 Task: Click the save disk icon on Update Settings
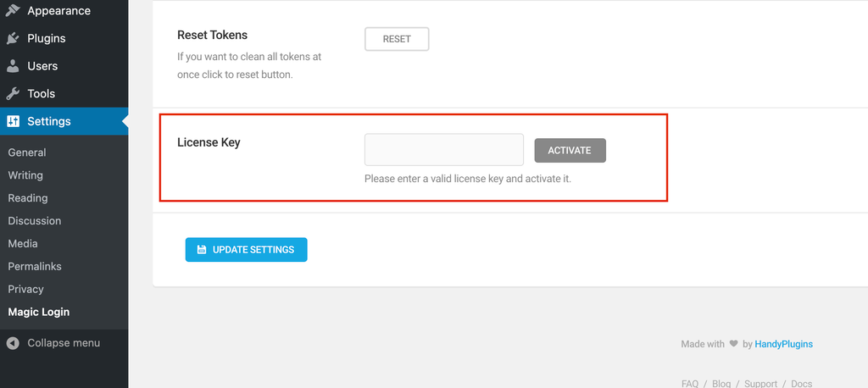click(x=202, y=250)
